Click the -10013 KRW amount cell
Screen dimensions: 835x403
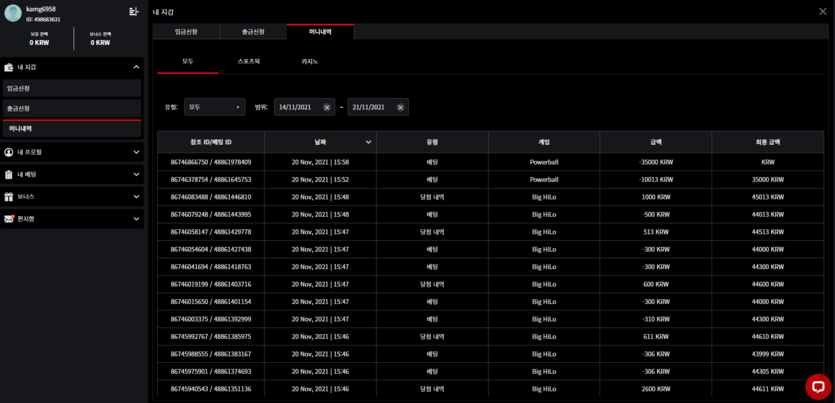(x=656, y=179)
